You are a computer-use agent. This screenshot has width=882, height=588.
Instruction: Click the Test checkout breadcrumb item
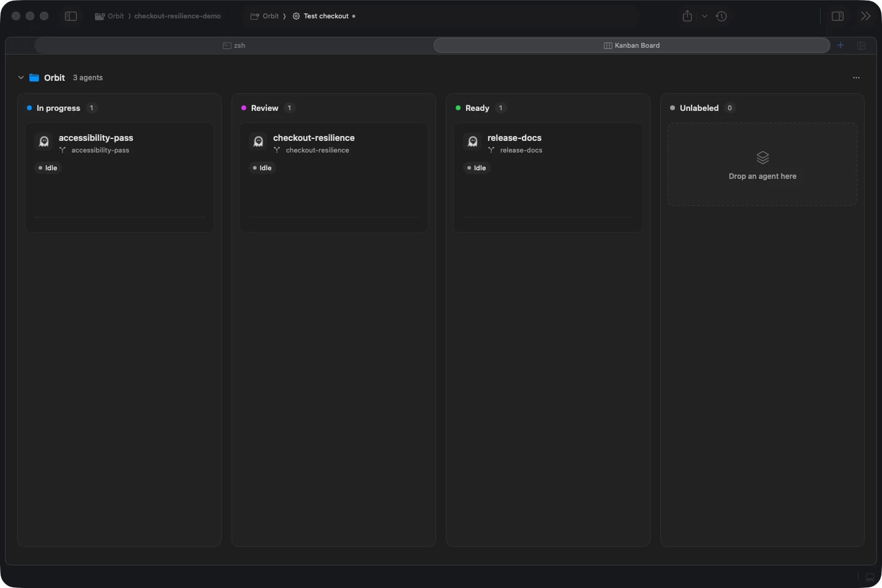click(326, 16)
